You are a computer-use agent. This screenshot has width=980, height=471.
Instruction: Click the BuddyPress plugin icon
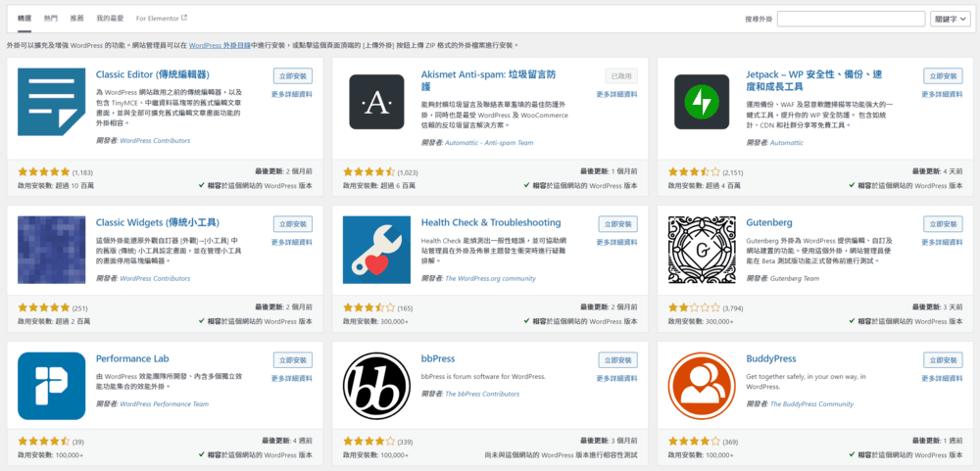coord(702,386)
